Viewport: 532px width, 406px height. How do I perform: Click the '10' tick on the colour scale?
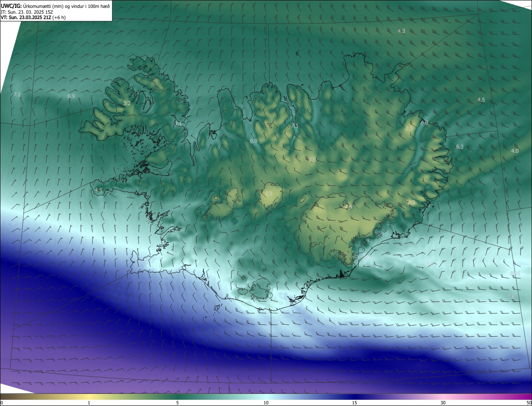[x=266, y=403]
